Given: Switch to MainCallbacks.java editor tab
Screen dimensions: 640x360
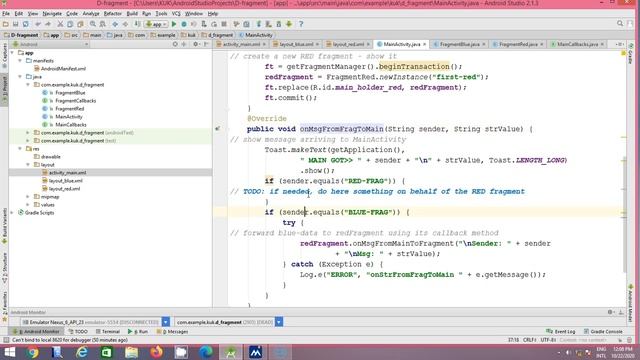Looking at the screenshot, I should [x=578, y=44].
